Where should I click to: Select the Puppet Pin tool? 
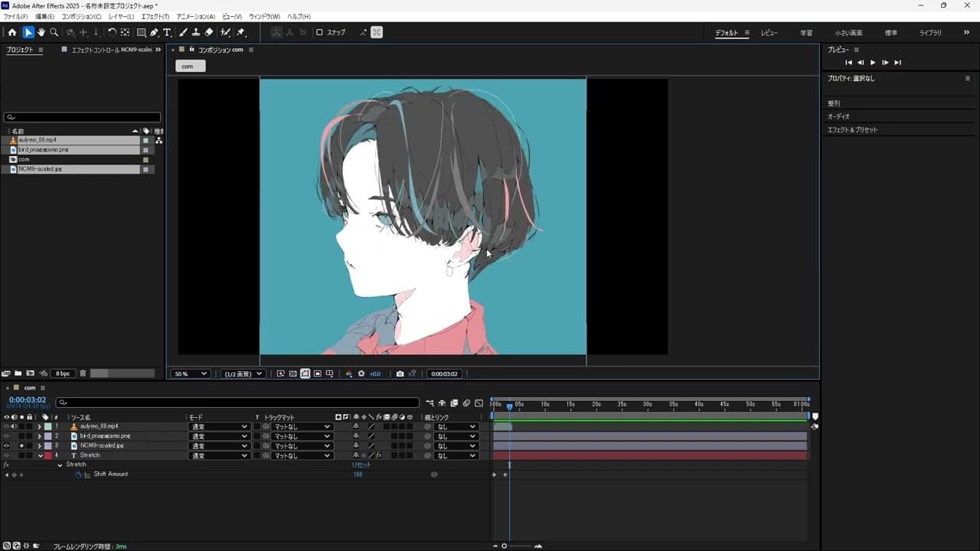point(240,32)
